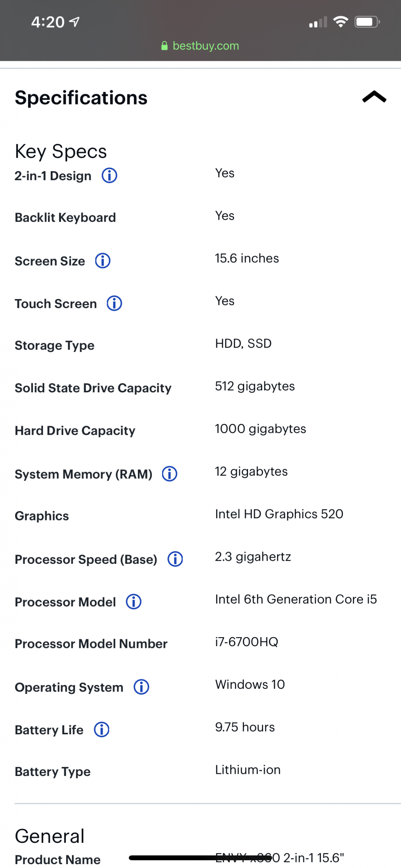
Task: Select the Key Specs heading
Action: click(61, 151)
